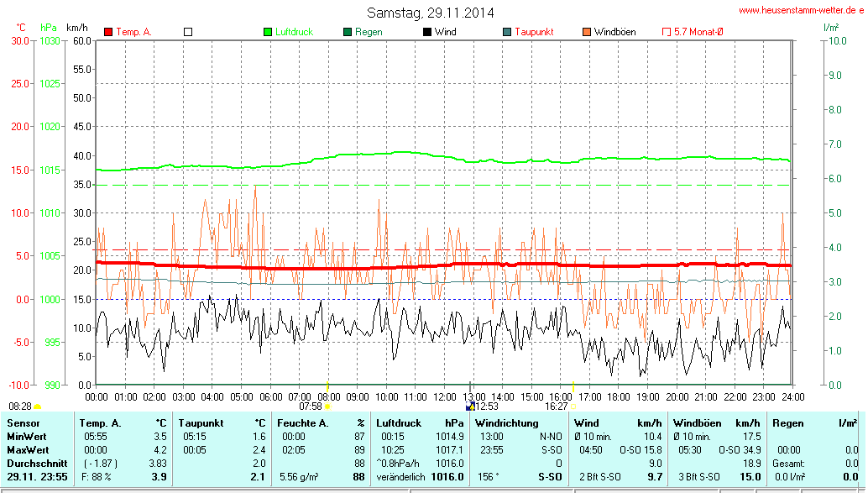Click the teal Taupunkt legend swatch
Viewport: 868px width, 493px height.
[507, 32]
